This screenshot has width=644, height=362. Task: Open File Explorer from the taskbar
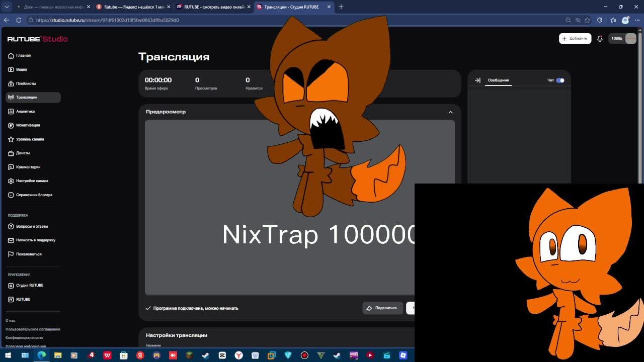(x=58, y=355)
